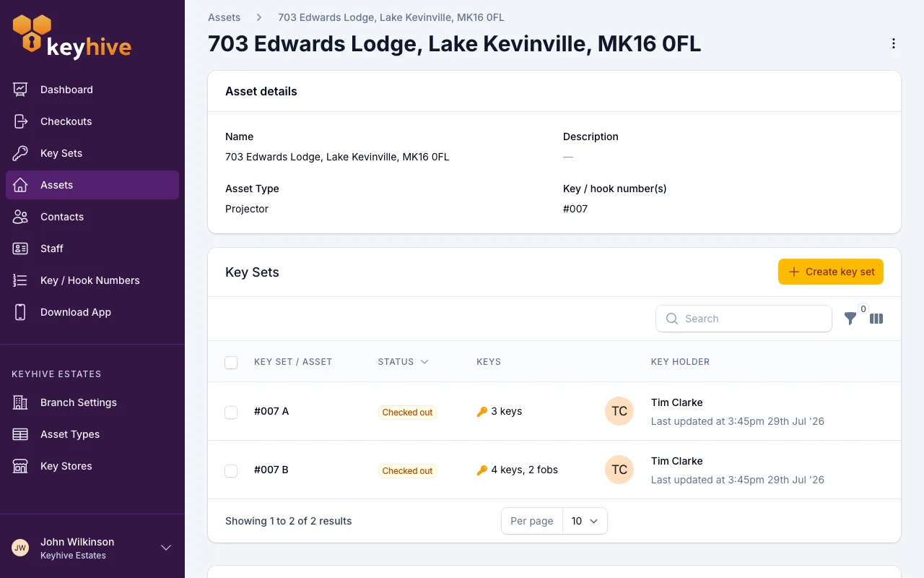
Task: Click Checked out badge for #007 A
Action: click(x=407, y=413)
